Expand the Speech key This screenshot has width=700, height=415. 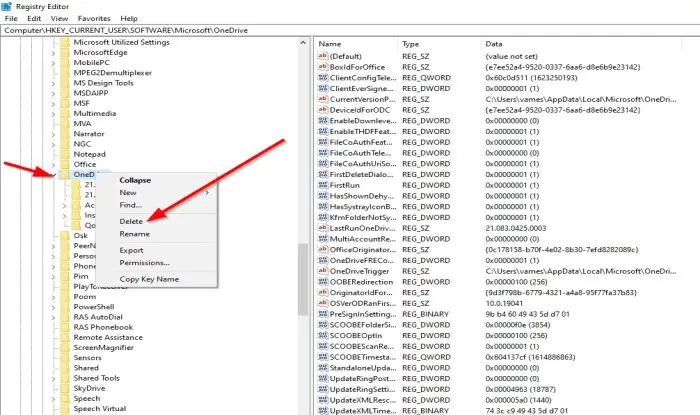pyautogui.click(x=53, y=399)
